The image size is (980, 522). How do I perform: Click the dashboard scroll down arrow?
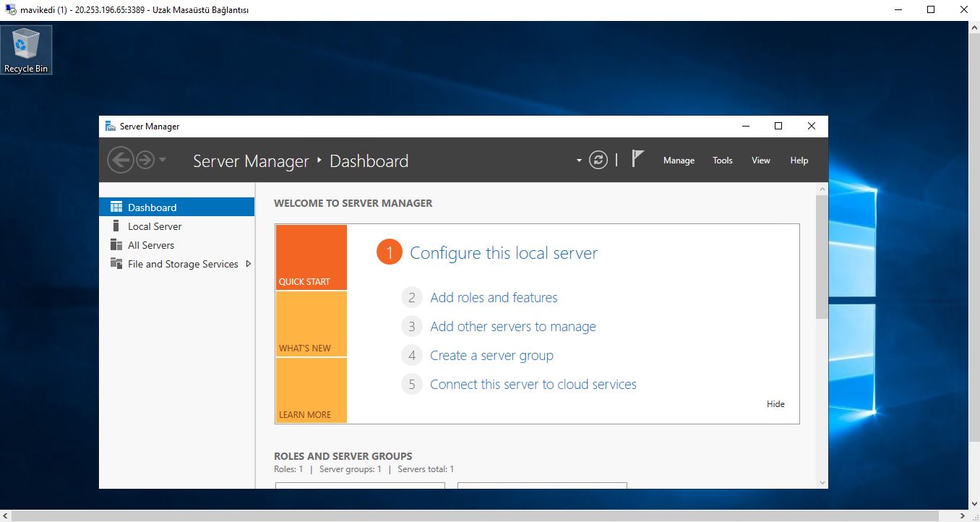pos(822,482)
